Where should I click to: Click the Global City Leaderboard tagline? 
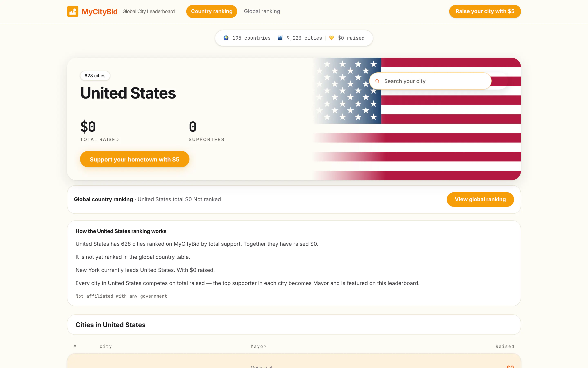(x=149, y=11)
